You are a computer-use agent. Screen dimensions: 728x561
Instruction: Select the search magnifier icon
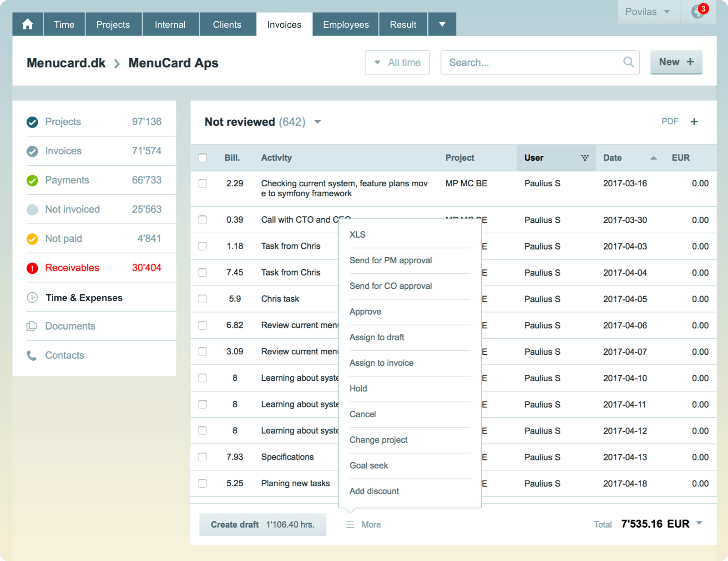[628, 62]
